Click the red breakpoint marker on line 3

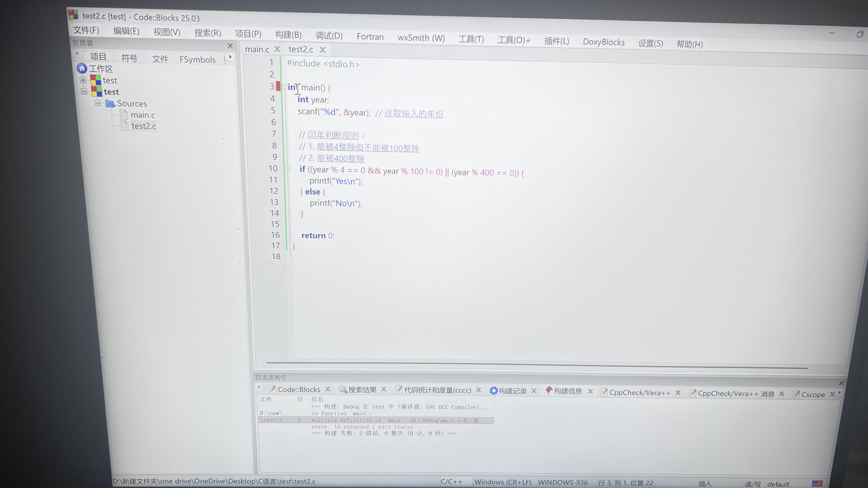pos(278,86)
